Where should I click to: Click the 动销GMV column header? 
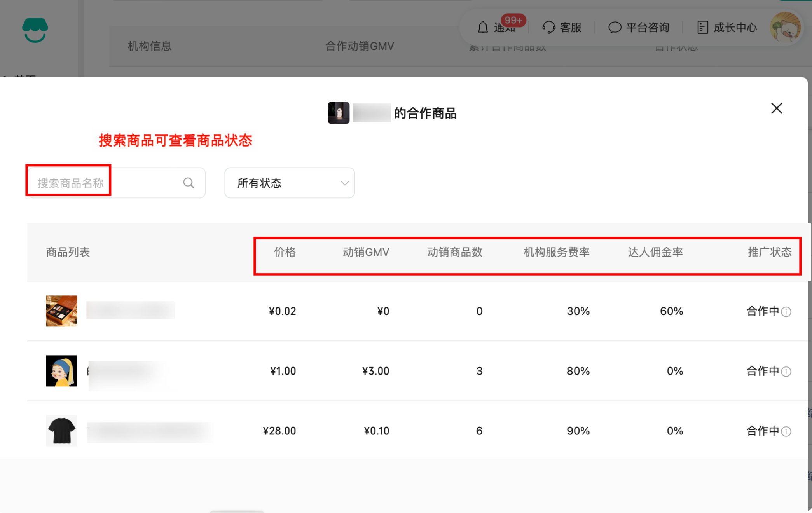[365, 252]
